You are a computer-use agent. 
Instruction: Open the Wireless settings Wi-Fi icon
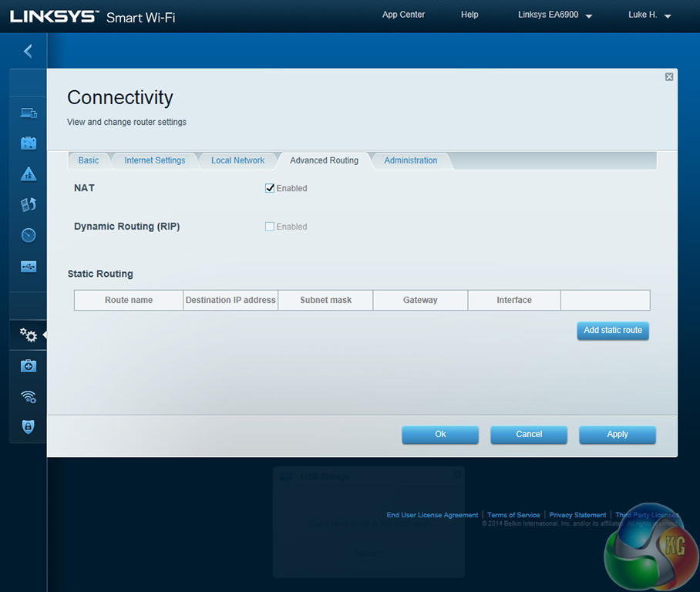(x=29, y=397)
